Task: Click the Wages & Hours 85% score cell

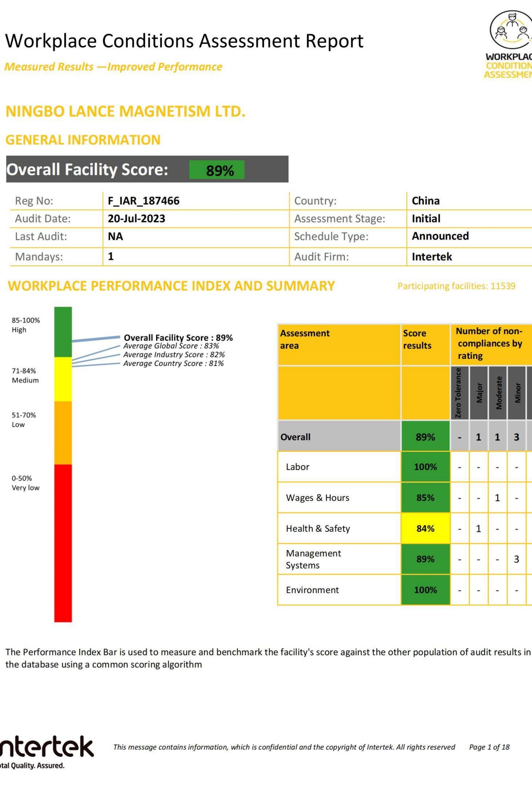Action: coord(426,498)
